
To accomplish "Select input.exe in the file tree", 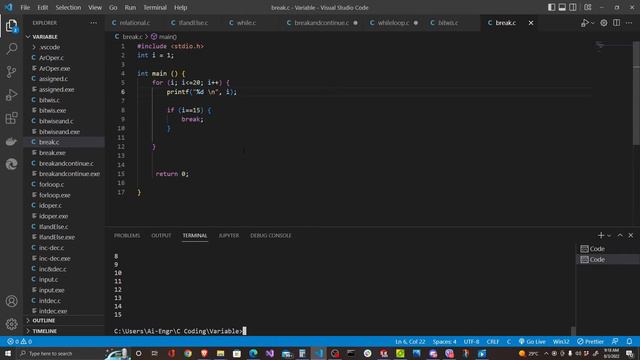I will pos(52,290).
